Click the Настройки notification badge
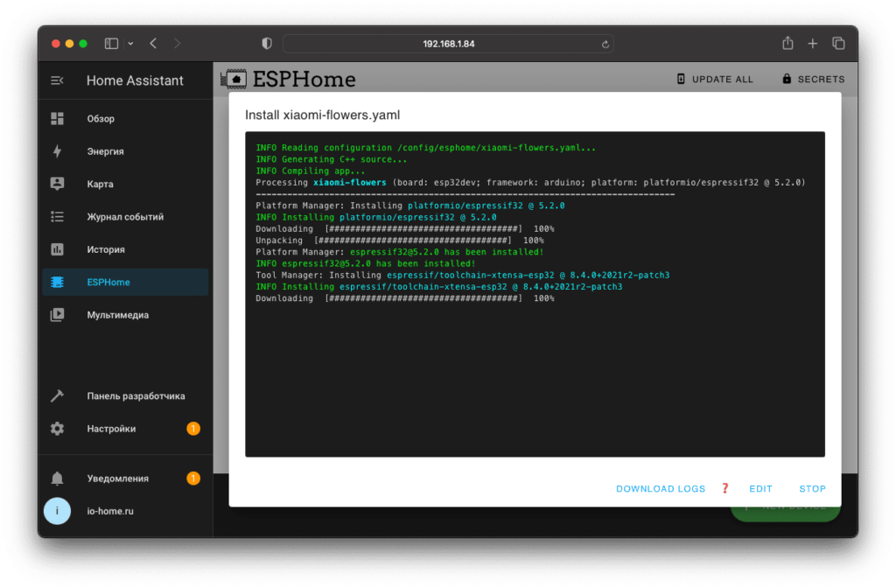 click(193, 428)
